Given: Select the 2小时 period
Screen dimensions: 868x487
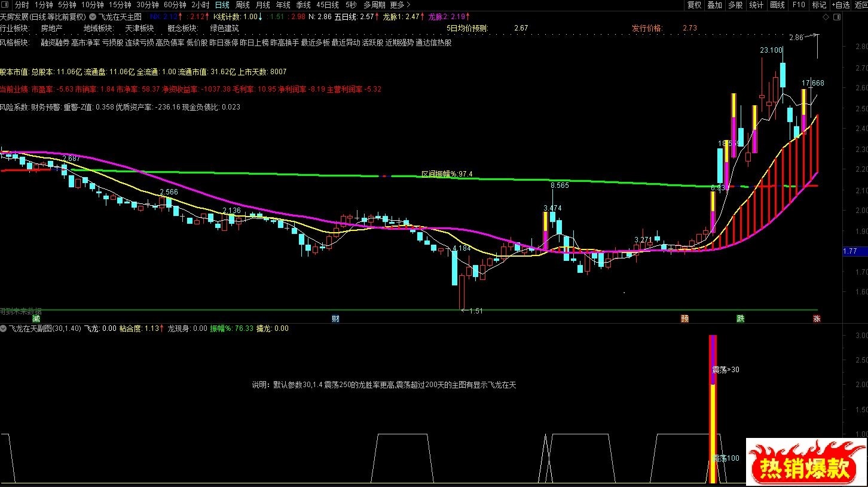Looking at the screenshot, I should [x=200, y=5].
